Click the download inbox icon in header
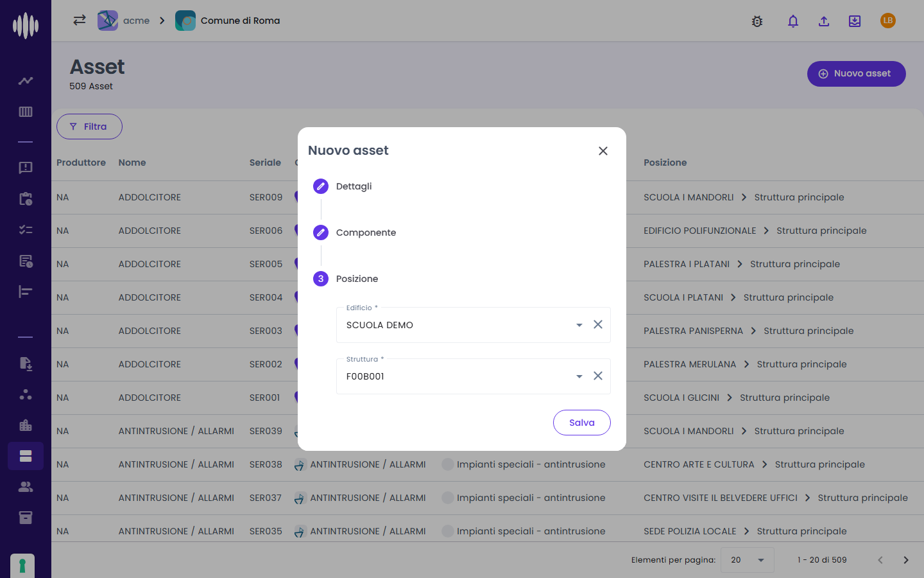Screen dimensions: 924x578 (855, 21)
